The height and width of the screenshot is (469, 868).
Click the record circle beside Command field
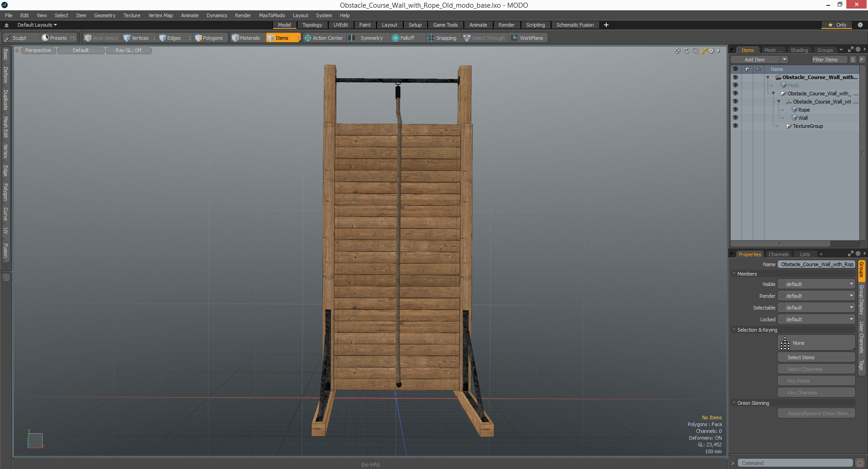(860, 463)
